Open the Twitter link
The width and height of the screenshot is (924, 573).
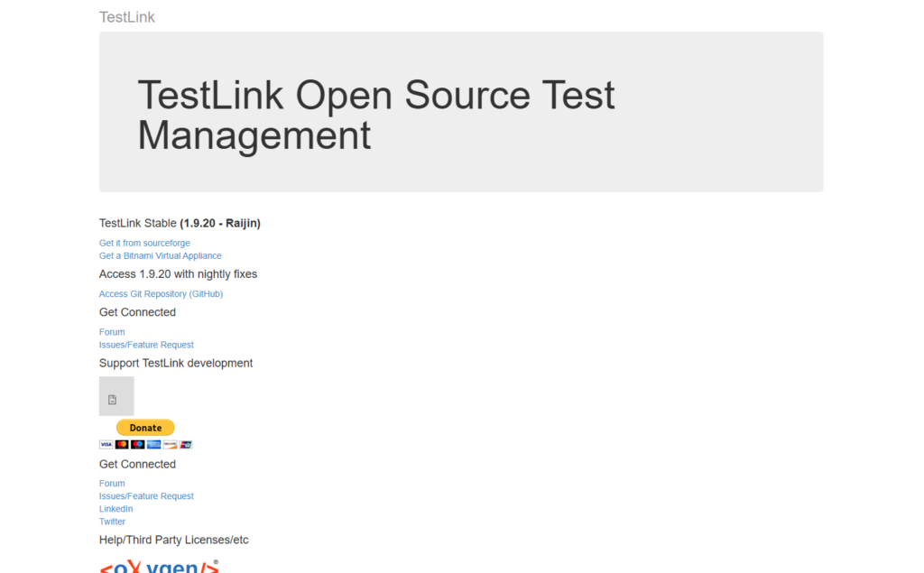click(x=112, y=522)
